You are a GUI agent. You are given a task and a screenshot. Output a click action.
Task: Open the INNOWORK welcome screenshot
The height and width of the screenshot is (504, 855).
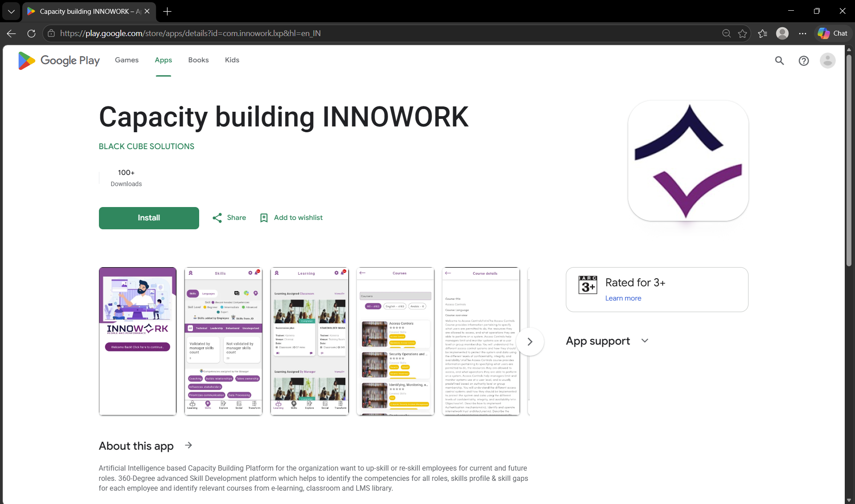point(138,341)
